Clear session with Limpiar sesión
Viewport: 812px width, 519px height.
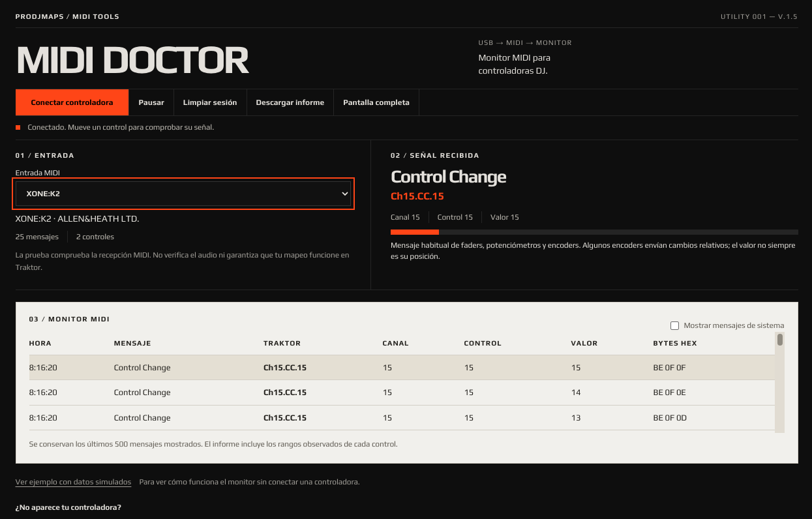point(210,102)
